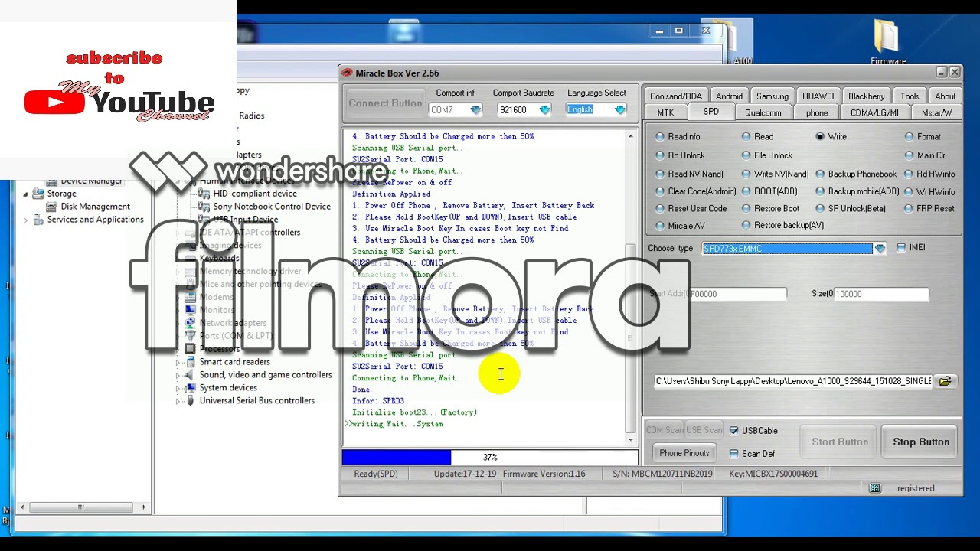Expand System devices node
The image size is (980, 551).
[x=178, y=388]
